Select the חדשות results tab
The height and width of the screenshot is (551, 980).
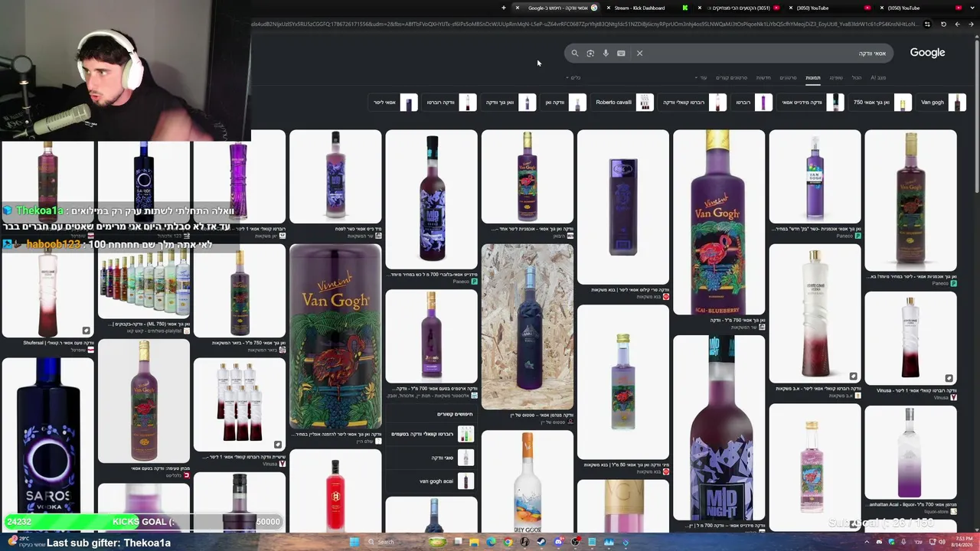click(x=763, y=77)
